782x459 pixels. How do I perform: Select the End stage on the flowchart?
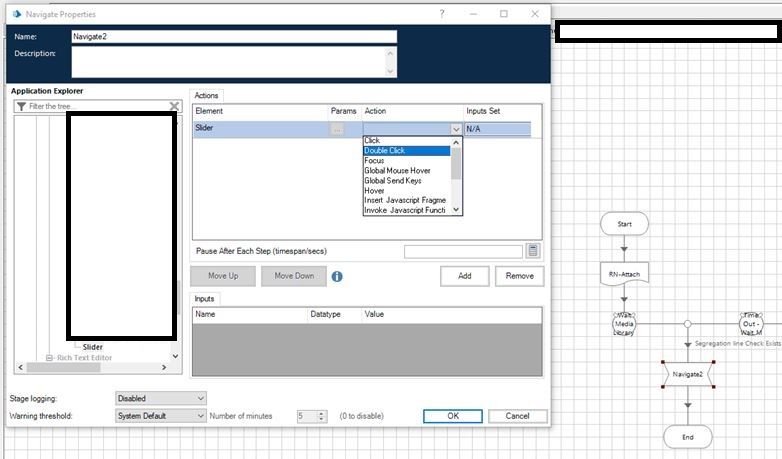pyautogui.click(x=687, y=436)
